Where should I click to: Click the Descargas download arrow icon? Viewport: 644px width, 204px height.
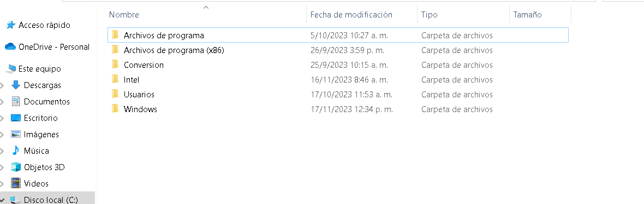[16, 85]
